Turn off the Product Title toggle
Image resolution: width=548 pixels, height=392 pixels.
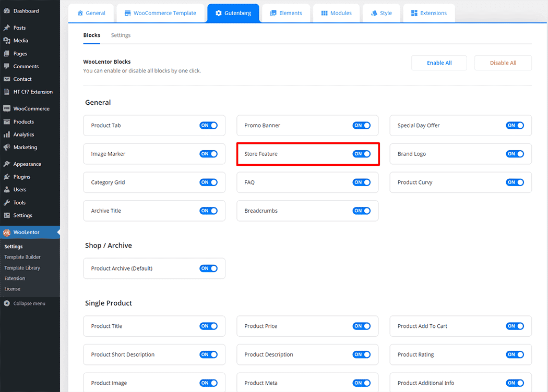[208, 326]
